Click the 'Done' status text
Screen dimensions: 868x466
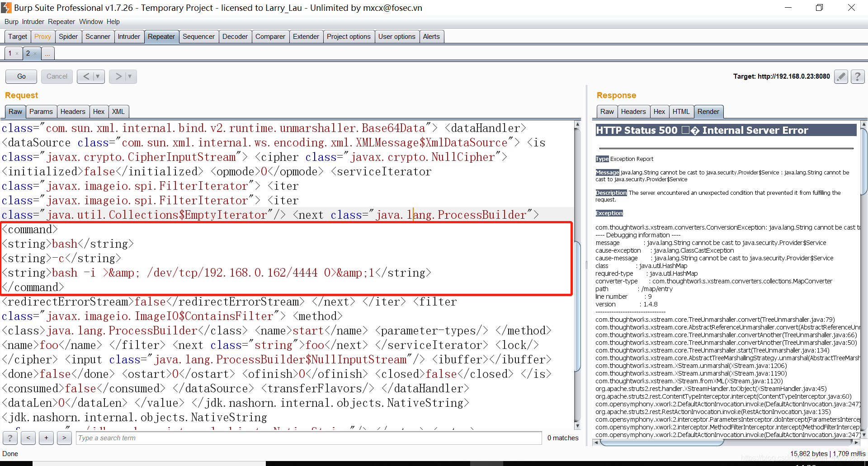pos(10,454)
